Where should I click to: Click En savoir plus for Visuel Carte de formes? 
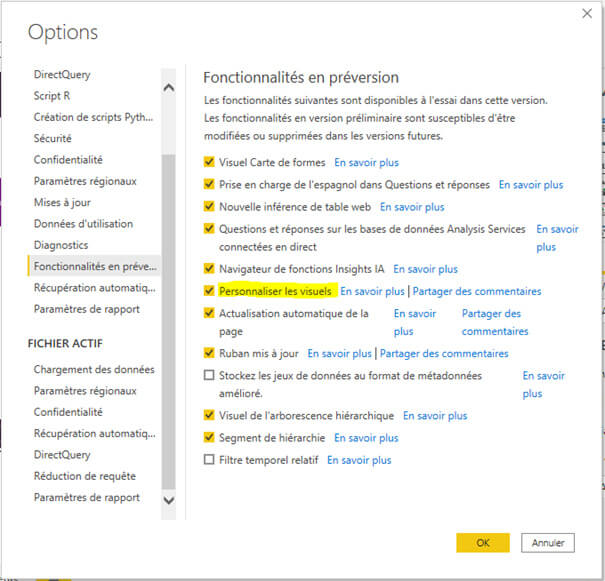[367, 162]
